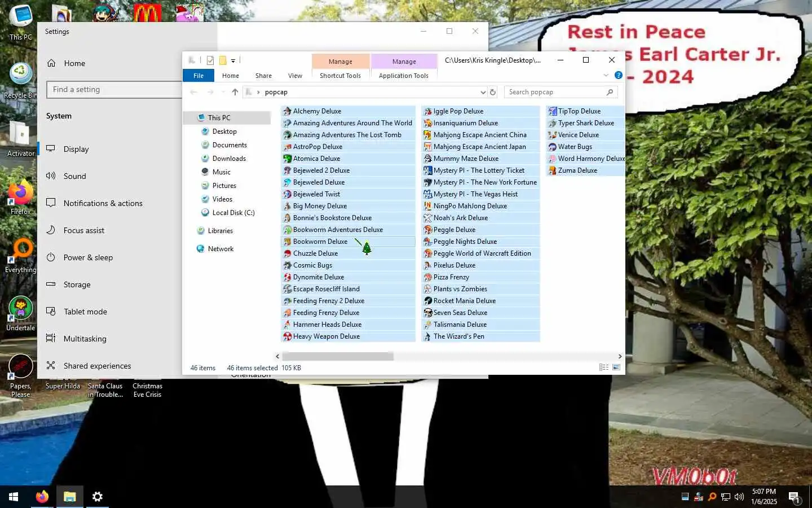Screen dimensions: 812x508
Task: Switch to large icons view layout
Action: (616, 367)
